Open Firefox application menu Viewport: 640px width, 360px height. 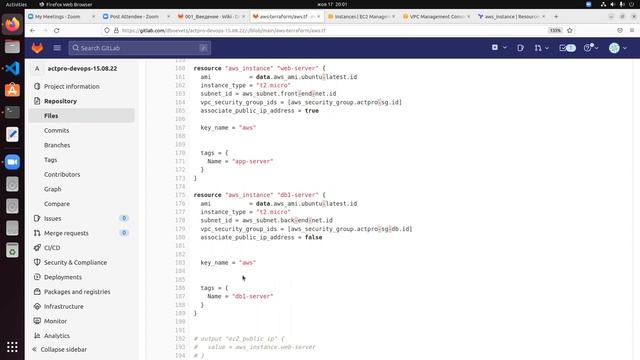(632, 31)
